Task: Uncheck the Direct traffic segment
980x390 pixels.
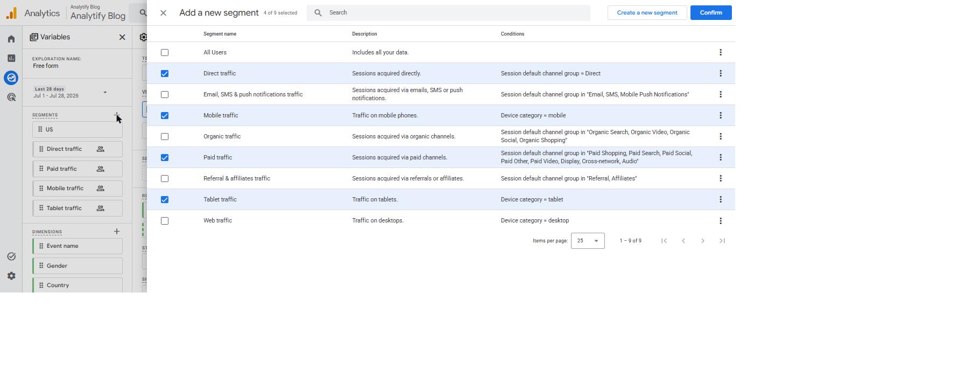Action: tap(165, 73)
